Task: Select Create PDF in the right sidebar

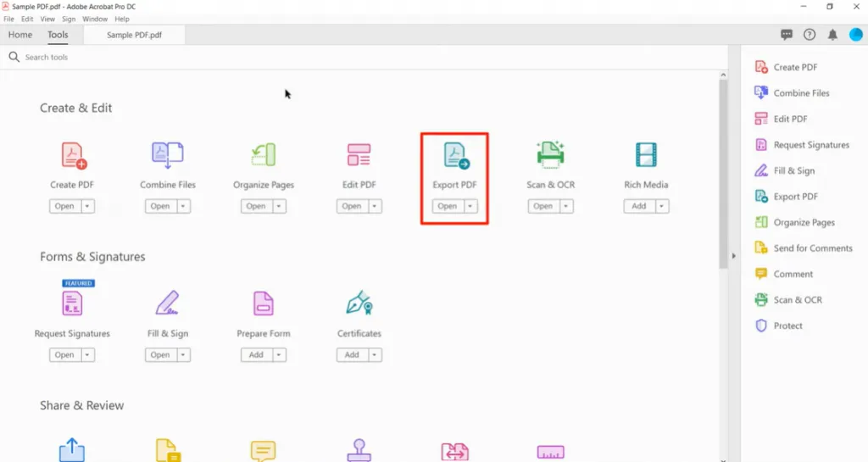Action: pyautogui.click(x=786, y=67)
